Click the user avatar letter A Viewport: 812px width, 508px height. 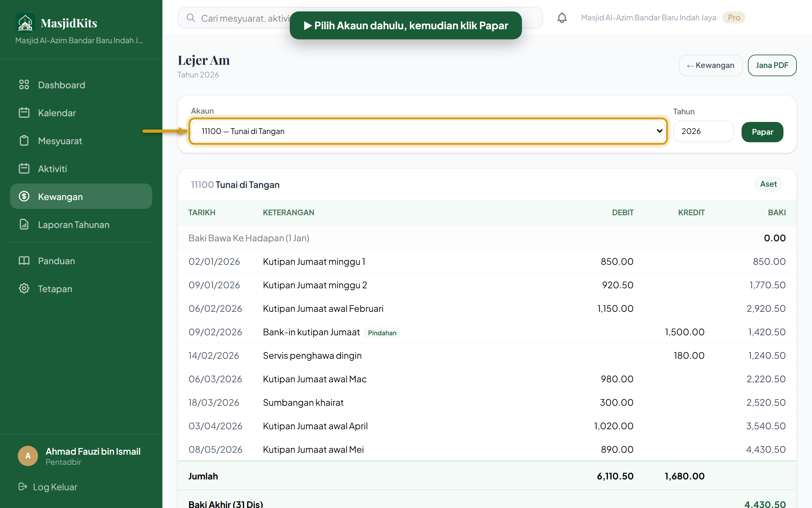(28, 456)
